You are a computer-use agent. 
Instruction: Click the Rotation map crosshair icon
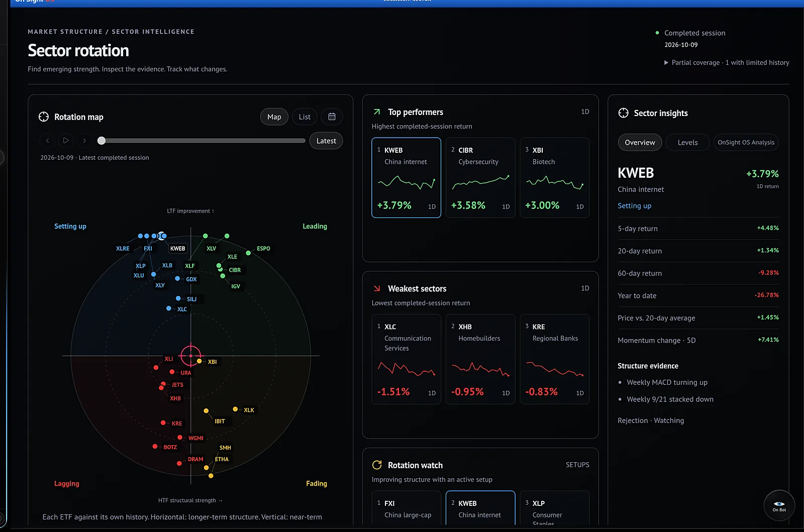click(x=44, y=117)
